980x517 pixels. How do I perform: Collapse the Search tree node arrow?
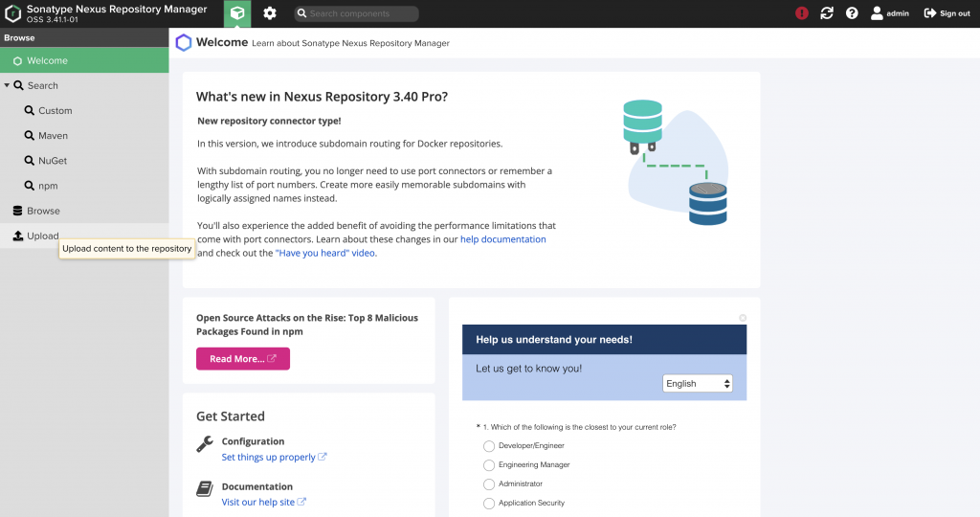7,85
